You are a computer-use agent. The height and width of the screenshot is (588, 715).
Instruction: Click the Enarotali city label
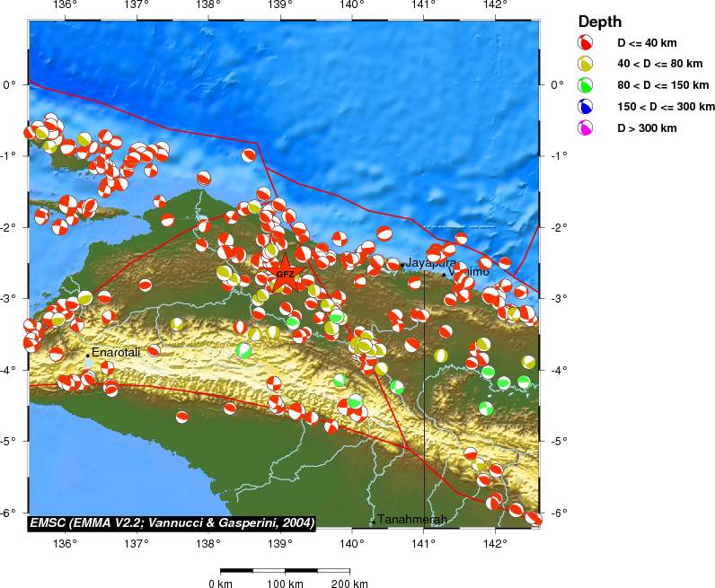116,353
